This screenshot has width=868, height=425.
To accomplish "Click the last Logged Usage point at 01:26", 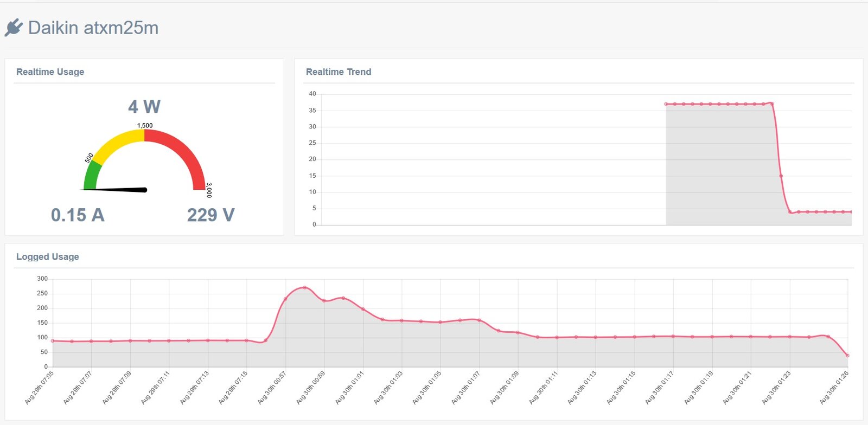I will 847,356.
